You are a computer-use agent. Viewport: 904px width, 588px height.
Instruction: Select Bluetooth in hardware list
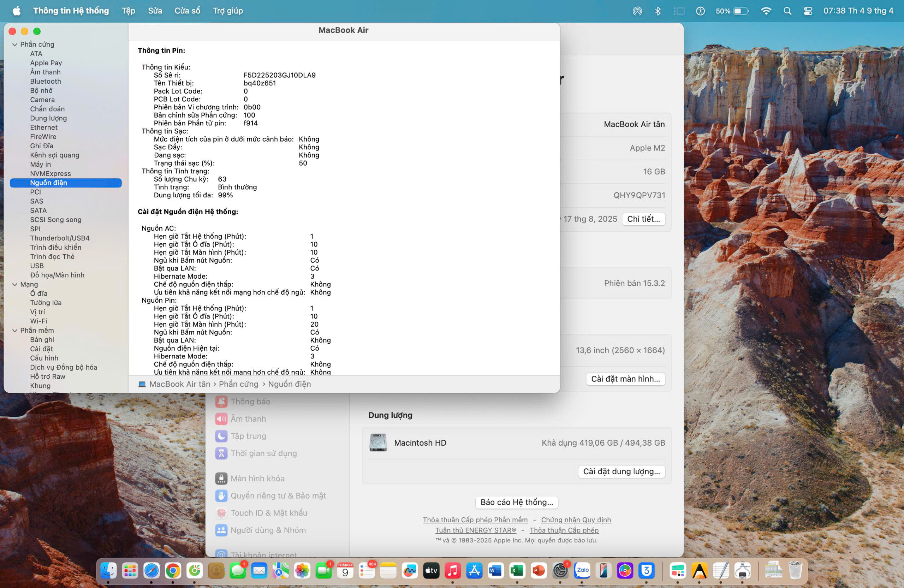pyautogui.click(x=46, y=81)
